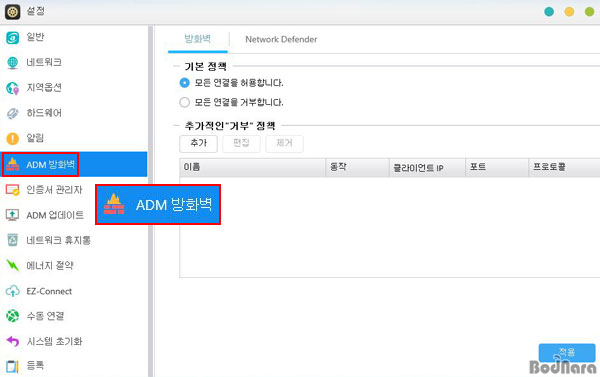Click the 편집 button

(x=241, y=144)
